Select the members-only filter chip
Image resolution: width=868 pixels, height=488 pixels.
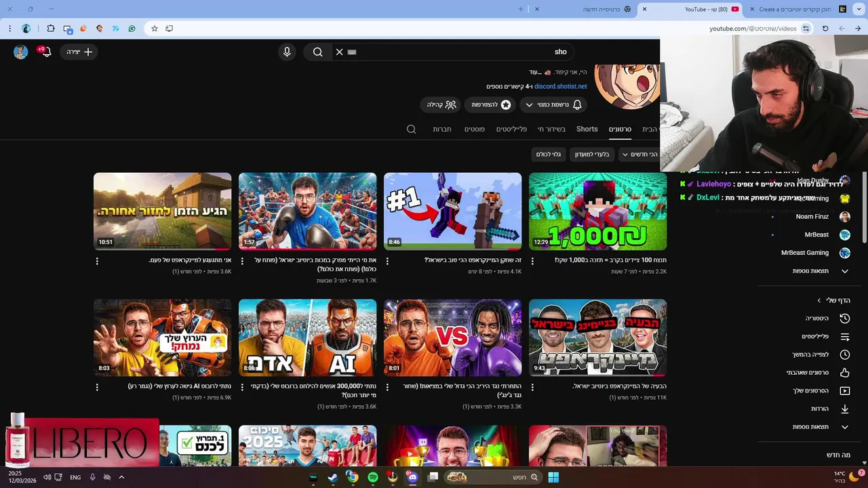click(x=592, y=155)
